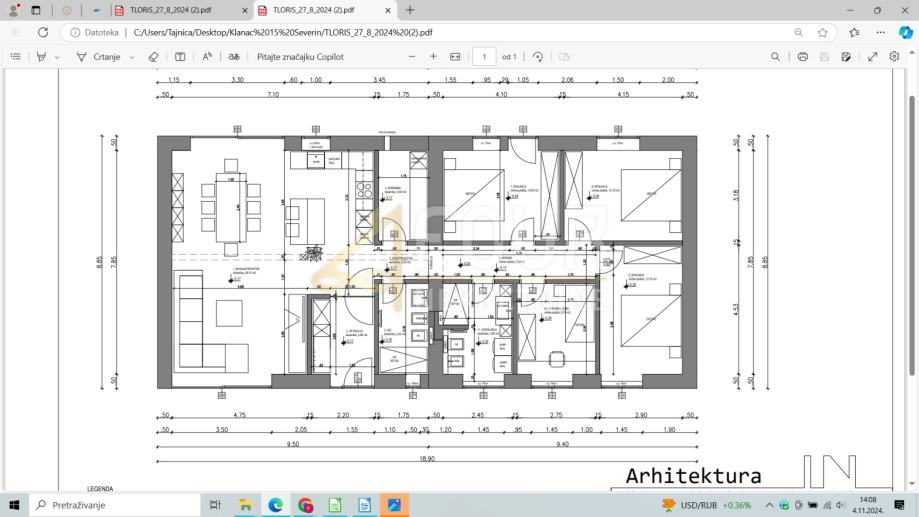Click the zoom in plus button
This screenshot has width=919, height=517.
pyautogui.click(x=433, y=57)
